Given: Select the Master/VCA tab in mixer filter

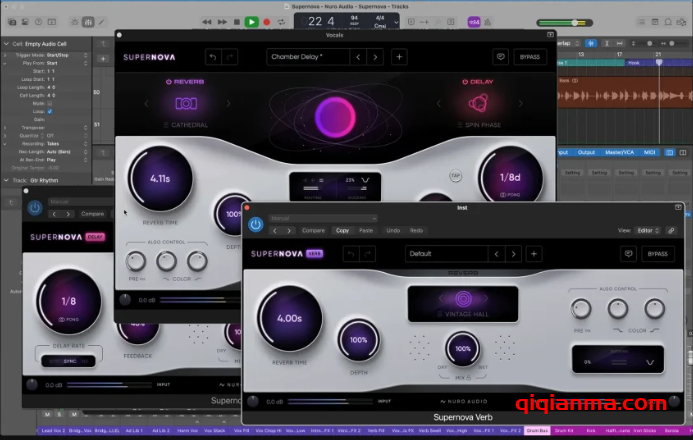Looking at the screenshot, I should pos(619,152).
